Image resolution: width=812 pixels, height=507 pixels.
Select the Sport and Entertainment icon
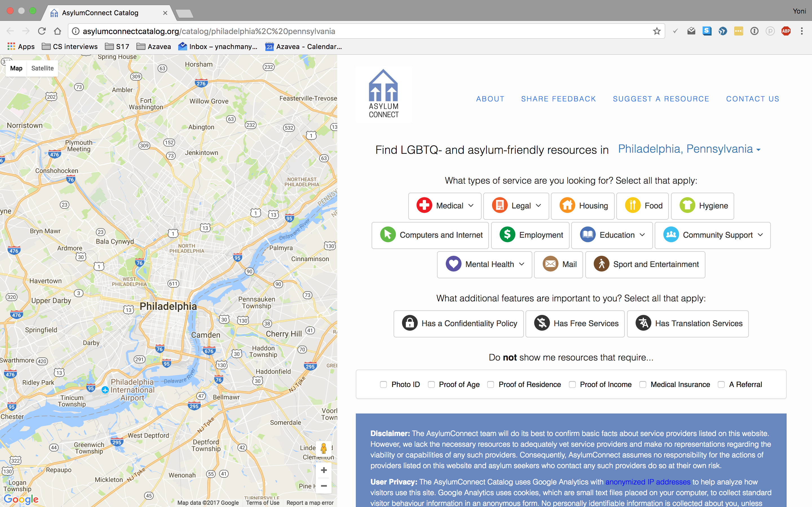coord(601,264)
